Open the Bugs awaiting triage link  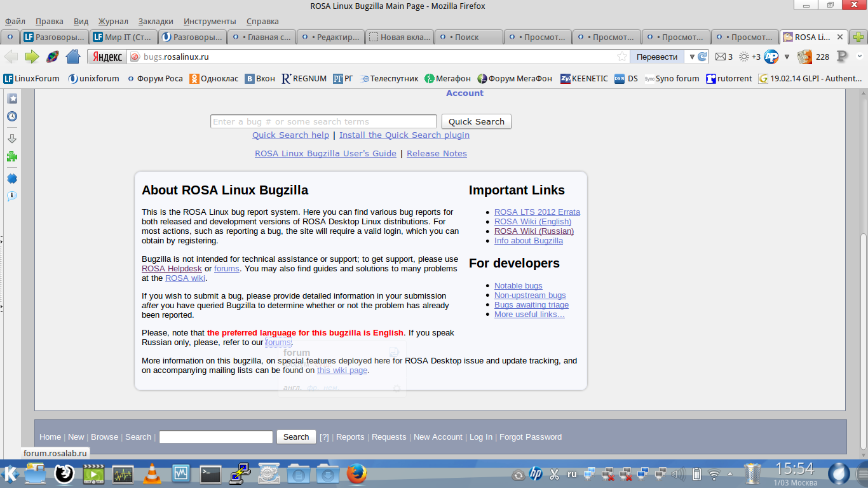click(x=531, y=305)
